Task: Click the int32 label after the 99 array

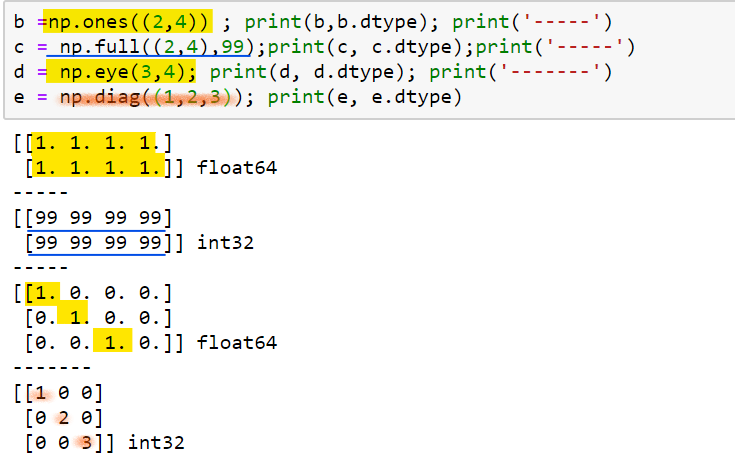Action: (225, 243)
